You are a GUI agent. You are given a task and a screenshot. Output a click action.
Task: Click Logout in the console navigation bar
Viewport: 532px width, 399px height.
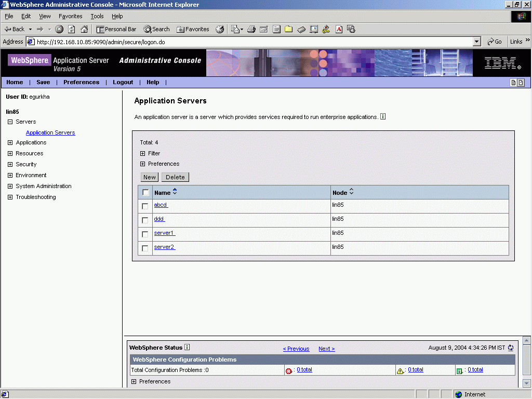(x=123, y=82)
